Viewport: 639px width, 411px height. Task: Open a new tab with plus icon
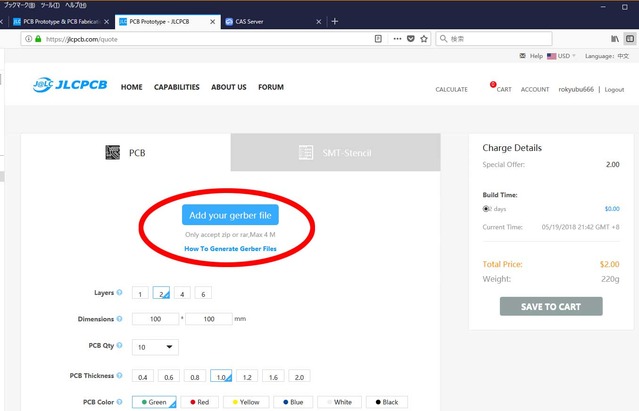click(335, 21)
